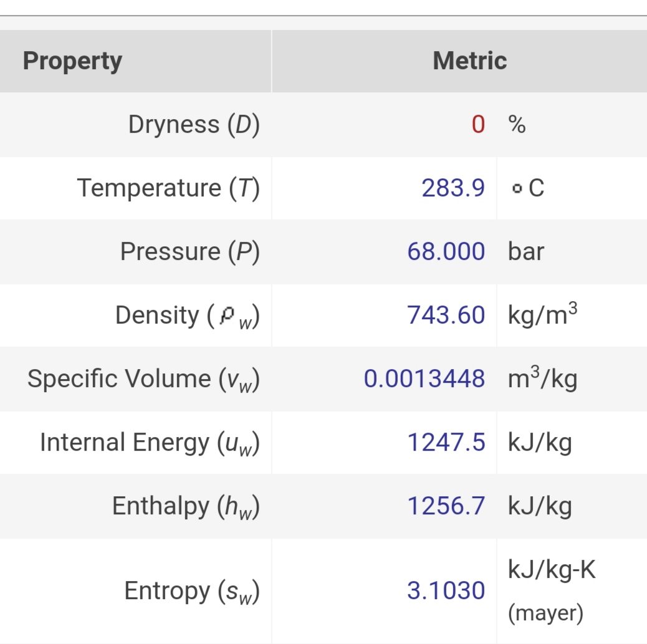Open the kg/m³ density unit selector
Viewport: 647px width, 644px height.
pos(542,315)
